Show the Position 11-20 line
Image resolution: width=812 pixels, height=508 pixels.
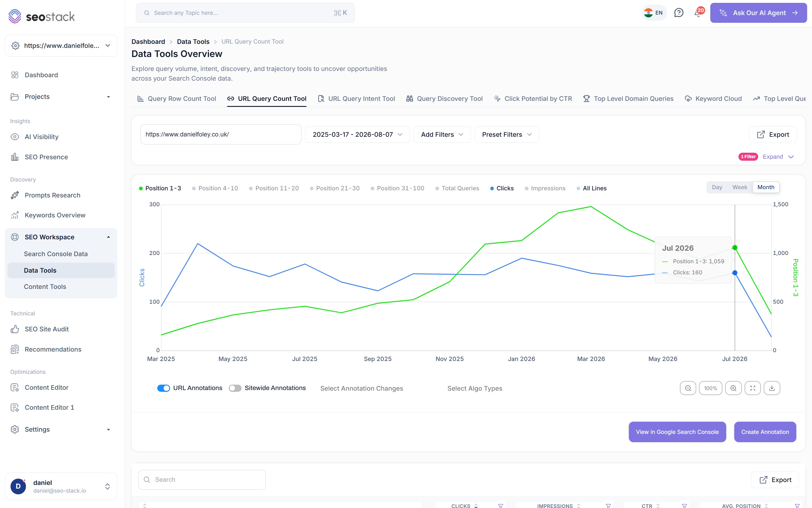[x=274, y=188]
